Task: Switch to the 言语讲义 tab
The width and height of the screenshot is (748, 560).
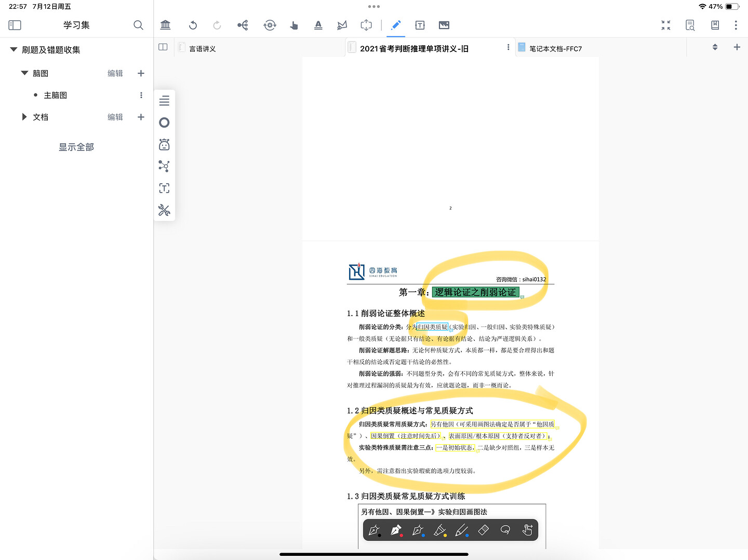Action: [x=203, y=49]
